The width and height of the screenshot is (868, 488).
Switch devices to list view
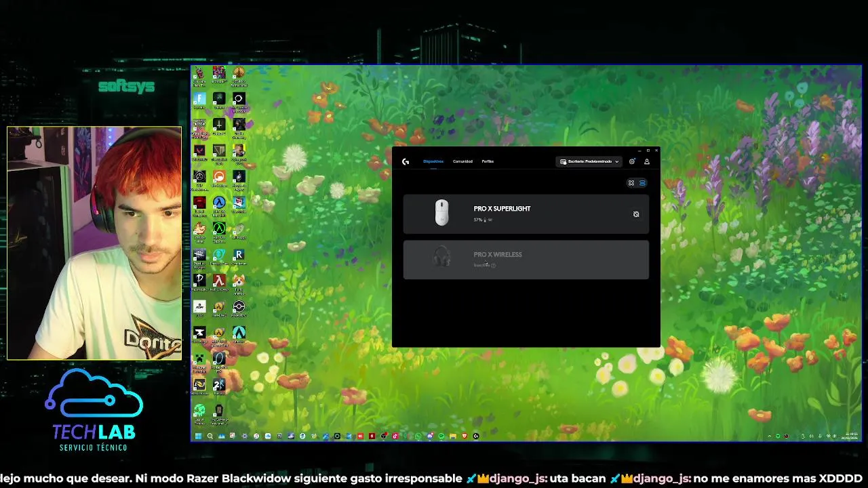642,183
